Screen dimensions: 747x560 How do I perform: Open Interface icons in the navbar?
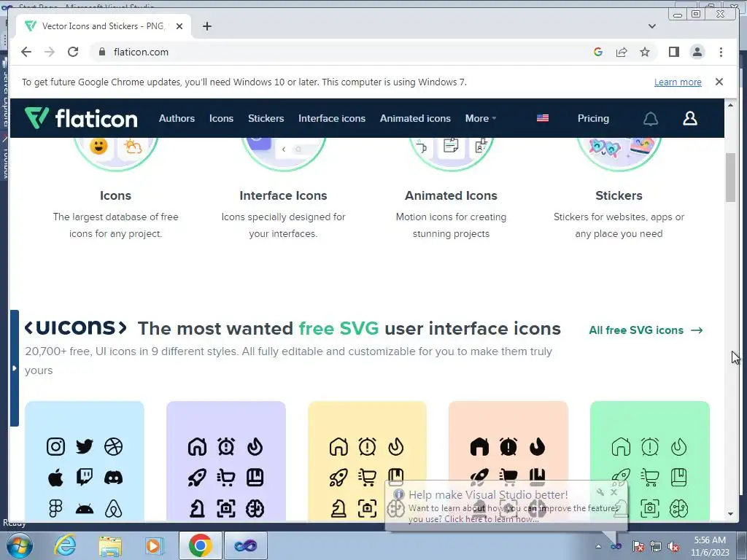point(332,118)
